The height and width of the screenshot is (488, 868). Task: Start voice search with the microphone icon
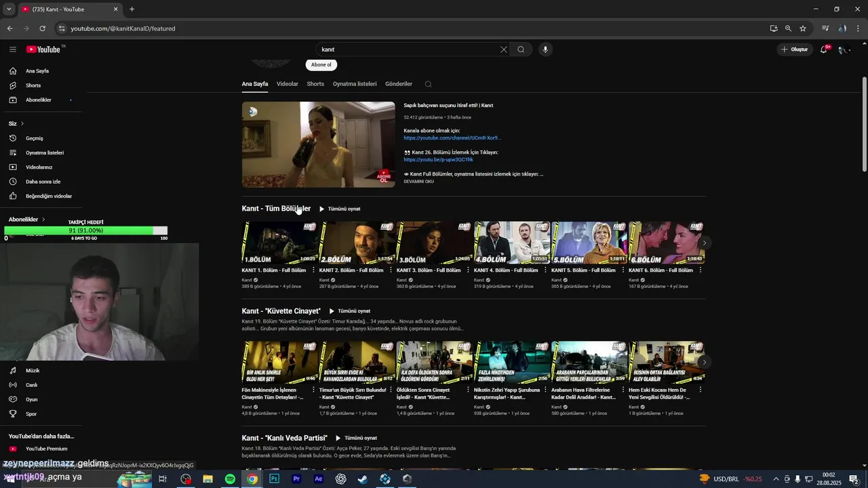[545, 49]
